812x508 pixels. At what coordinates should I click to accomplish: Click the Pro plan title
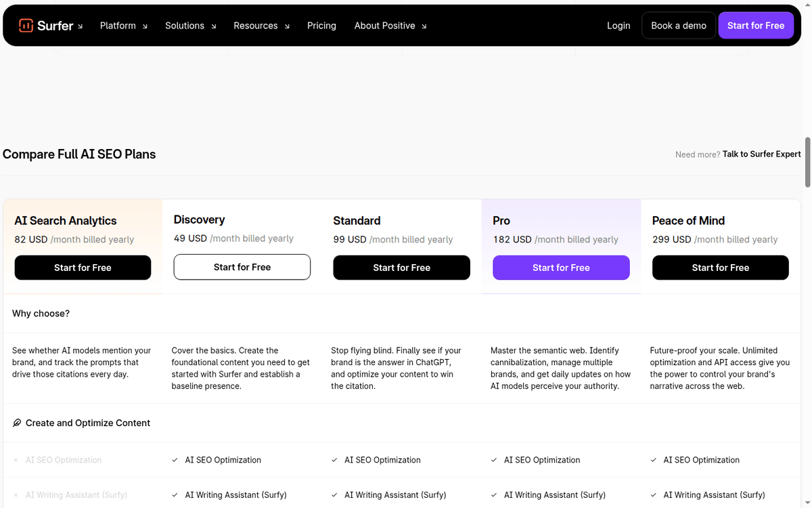[501, 221]
